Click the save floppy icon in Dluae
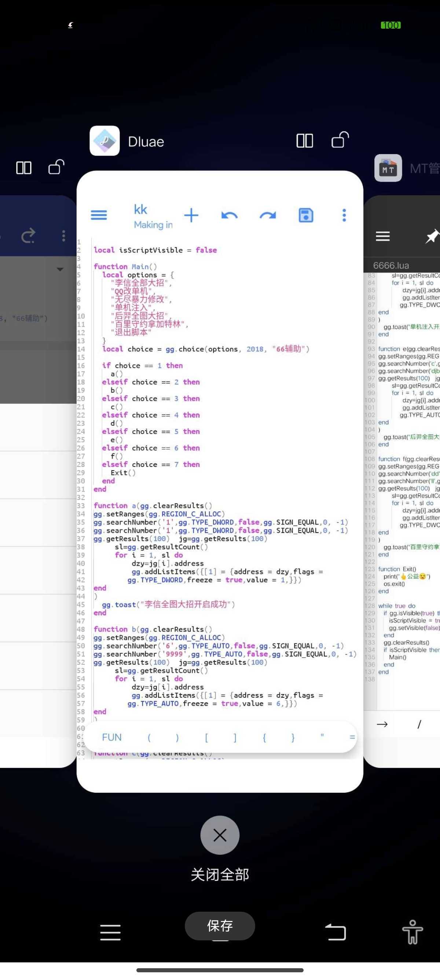Viewport: 440px width, 980px height. click(x=306, y=215)
